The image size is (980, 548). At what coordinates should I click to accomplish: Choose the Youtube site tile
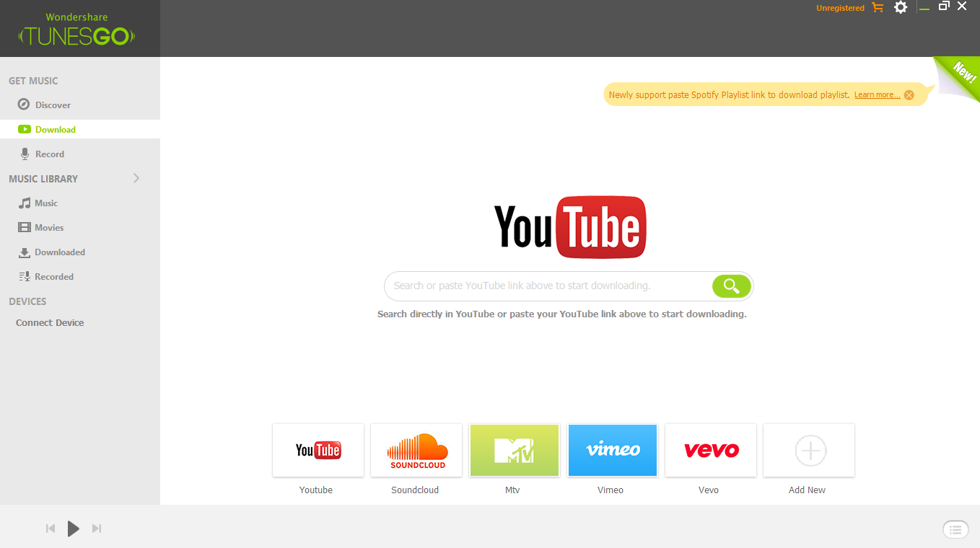click(x=318, y=451)
